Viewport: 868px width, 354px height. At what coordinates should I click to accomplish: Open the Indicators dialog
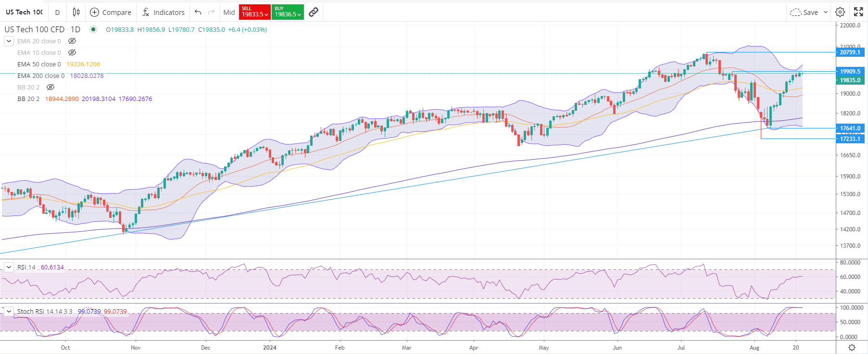(164, 12)
